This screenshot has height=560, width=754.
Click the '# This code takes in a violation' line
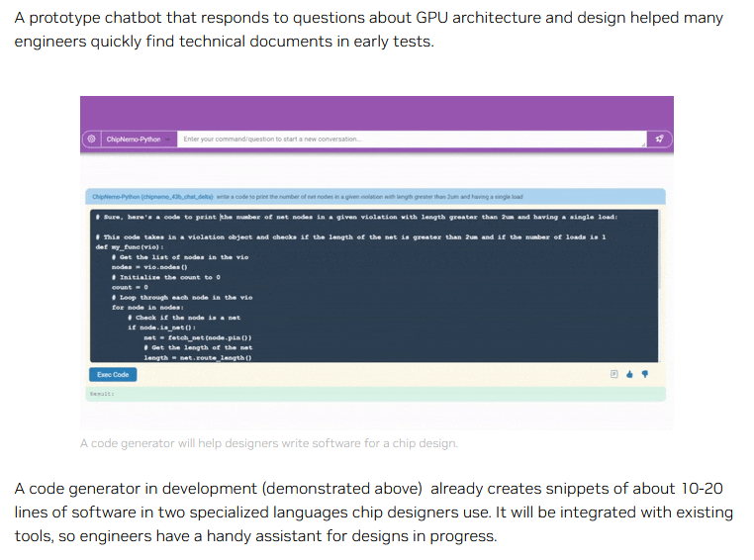(x=350, y=237)
